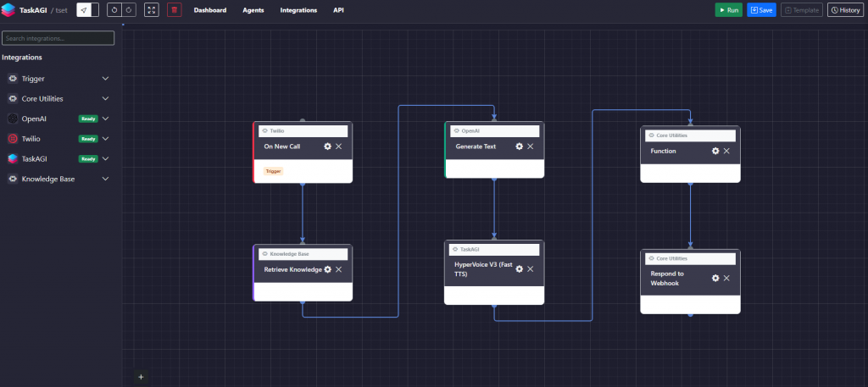The height and width of the screenshot is (387, 868).
Task: Open settings for HyperVoice V3 node
Action: (x=519, y=268)
